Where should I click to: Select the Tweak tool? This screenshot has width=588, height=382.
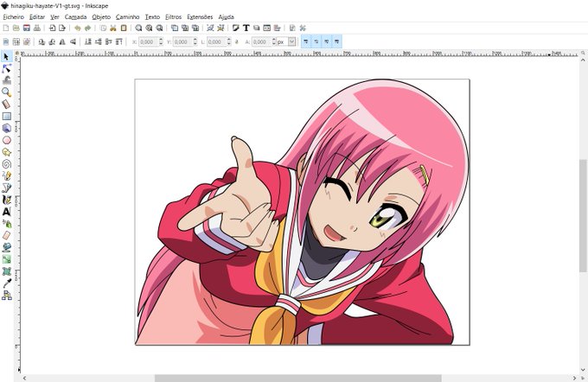coord(6,80)
